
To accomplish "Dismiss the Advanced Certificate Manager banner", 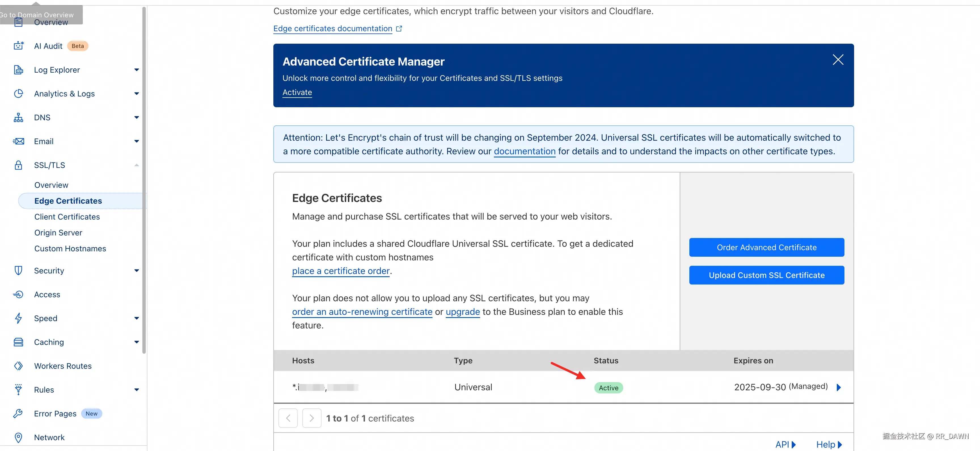I will pos(838,60).
